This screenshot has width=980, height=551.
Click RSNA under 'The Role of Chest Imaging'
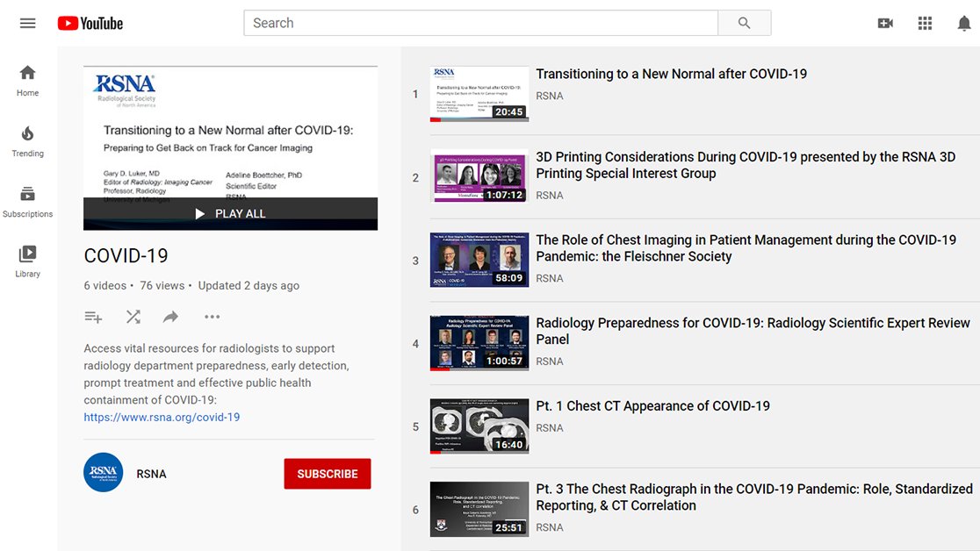[x=550, y=278]
